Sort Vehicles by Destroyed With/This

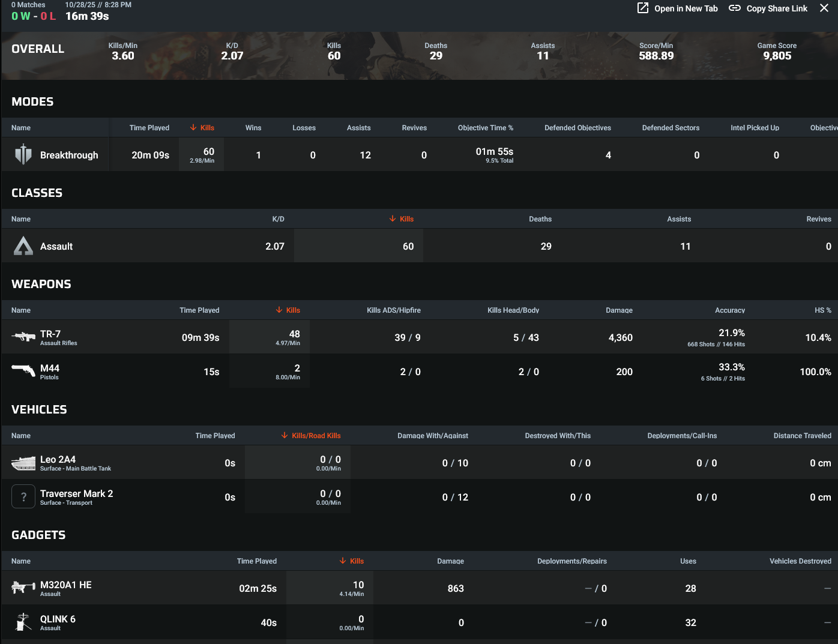pyautogui.click(x=558, y=436)
